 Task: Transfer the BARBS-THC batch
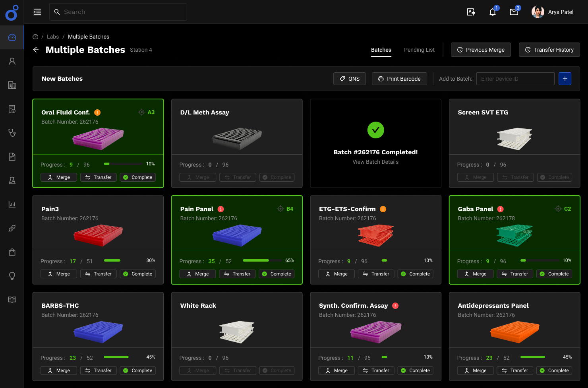point(99,371)
